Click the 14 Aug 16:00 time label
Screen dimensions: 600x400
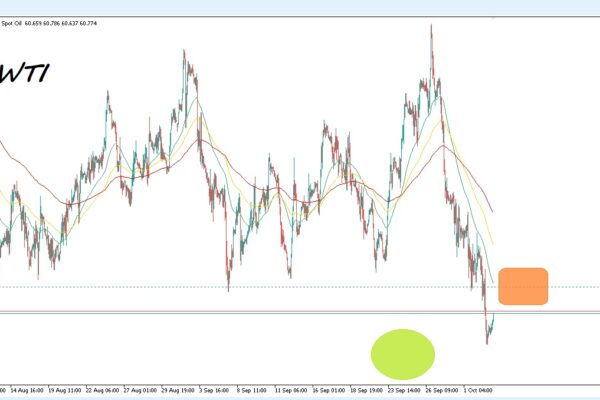(x=27, y=390)
